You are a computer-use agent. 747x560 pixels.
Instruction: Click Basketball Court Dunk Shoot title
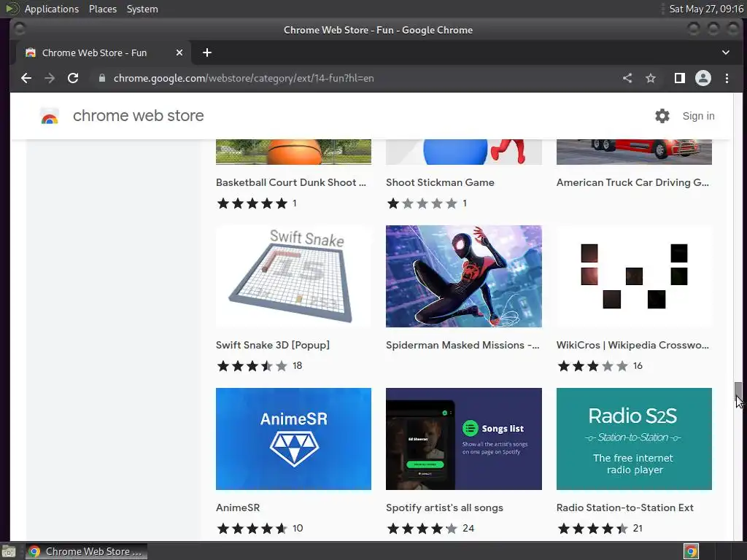(x=291, y=182)
